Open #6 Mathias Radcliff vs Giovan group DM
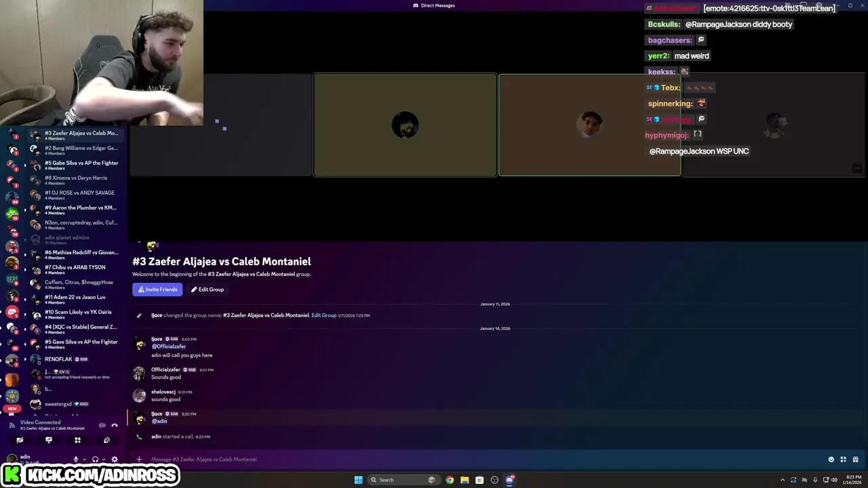Screen dimensions: 868x488 76,255
